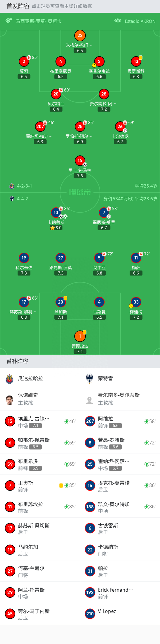This screenshot has width=160, height=644.
Task: Open referee name 马西亚斯-罗莫-奥斯卡
Action: (38, 21)
